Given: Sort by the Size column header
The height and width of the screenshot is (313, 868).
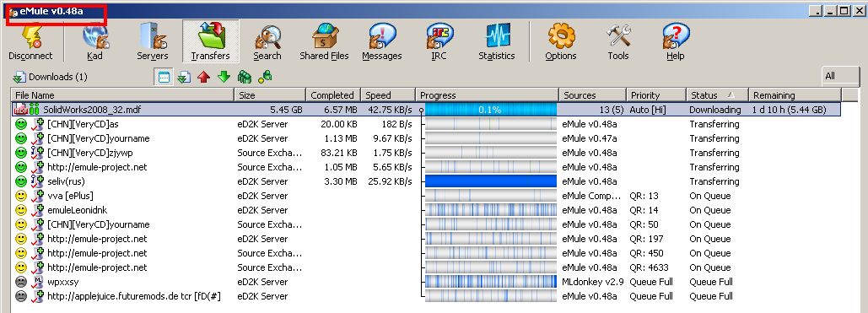Looking at the screenshot, I should pos(270,95).
